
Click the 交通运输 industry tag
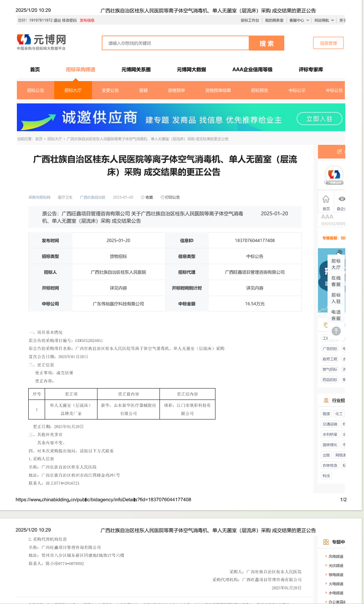pos(330,424)
